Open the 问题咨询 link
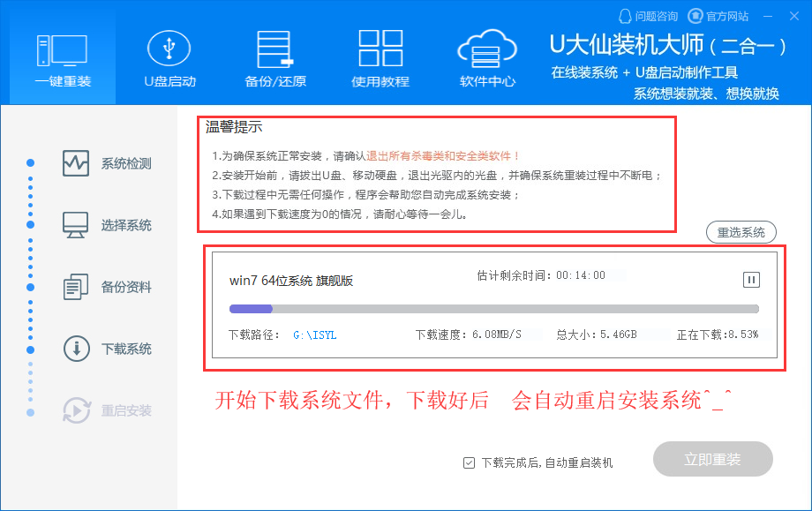This screenshot has height=511, width=812. point(656,17)
